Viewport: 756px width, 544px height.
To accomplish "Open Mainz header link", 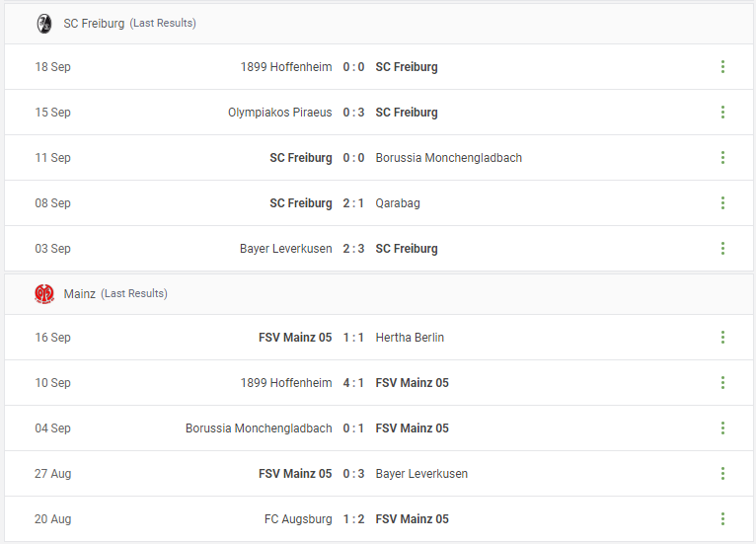I will click(x=80, y=293).
